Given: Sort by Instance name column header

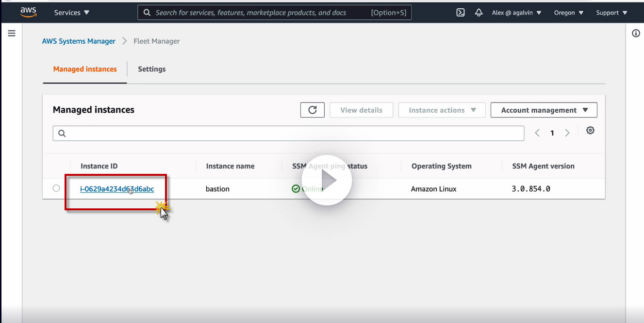Looking at the screenshot, I should coord(230,166).
